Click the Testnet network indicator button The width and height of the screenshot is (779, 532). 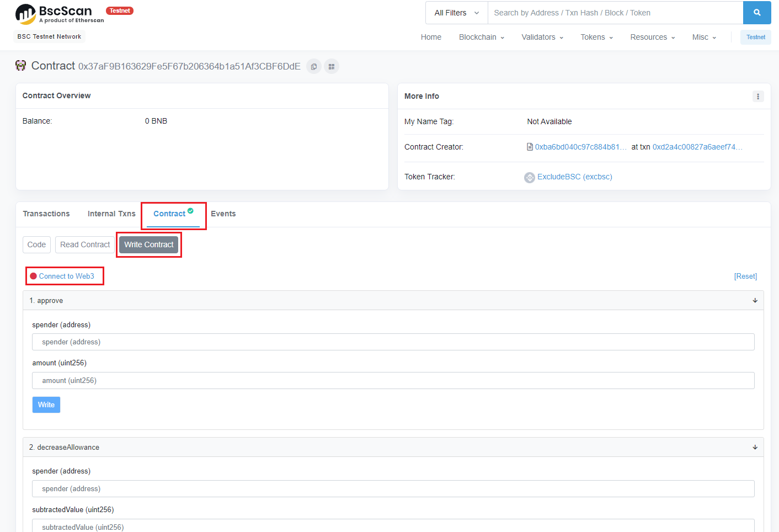(755, 37)
